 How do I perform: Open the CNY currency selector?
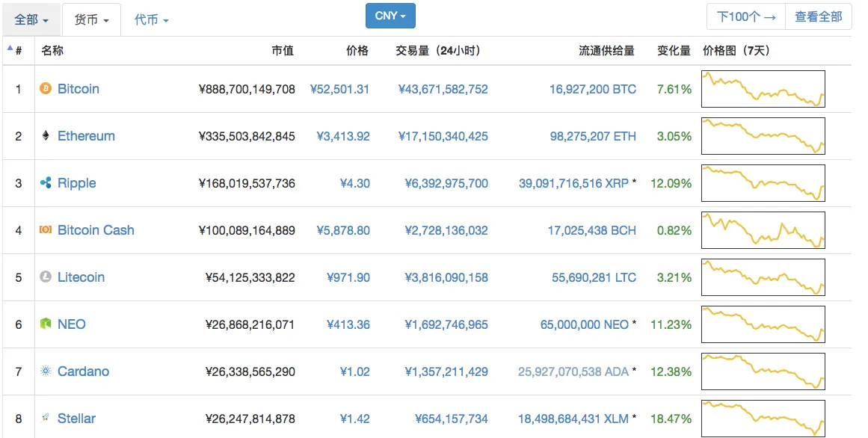pyautogui.click(x=390, y=16)
